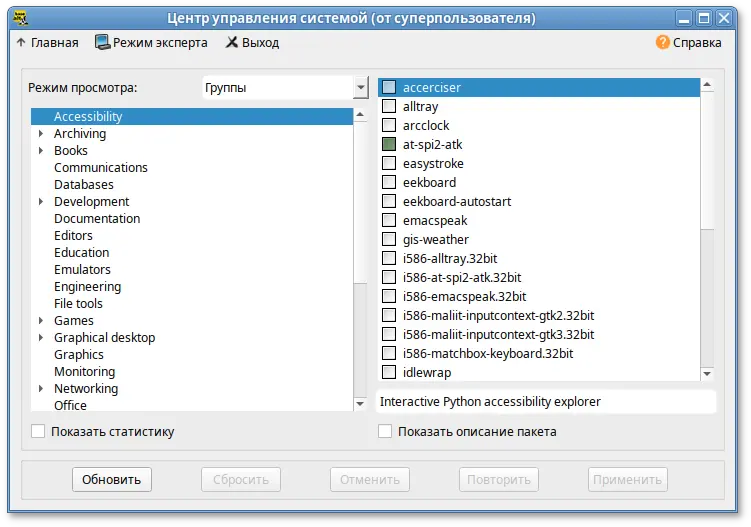The width and height of the screenshot is (751, 527).
Task: Check the alltray package checkbox
Action: [389, 107]
